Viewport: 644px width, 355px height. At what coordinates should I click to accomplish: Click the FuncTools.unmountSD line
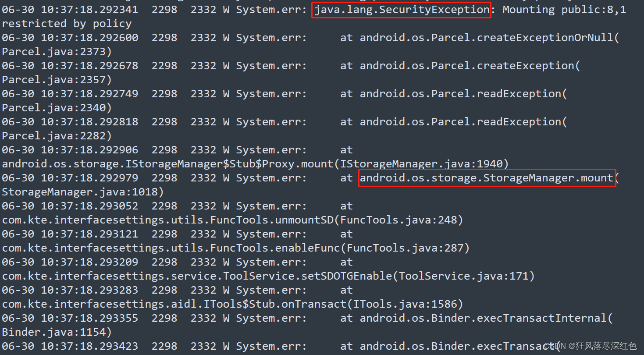coord(232,220)
